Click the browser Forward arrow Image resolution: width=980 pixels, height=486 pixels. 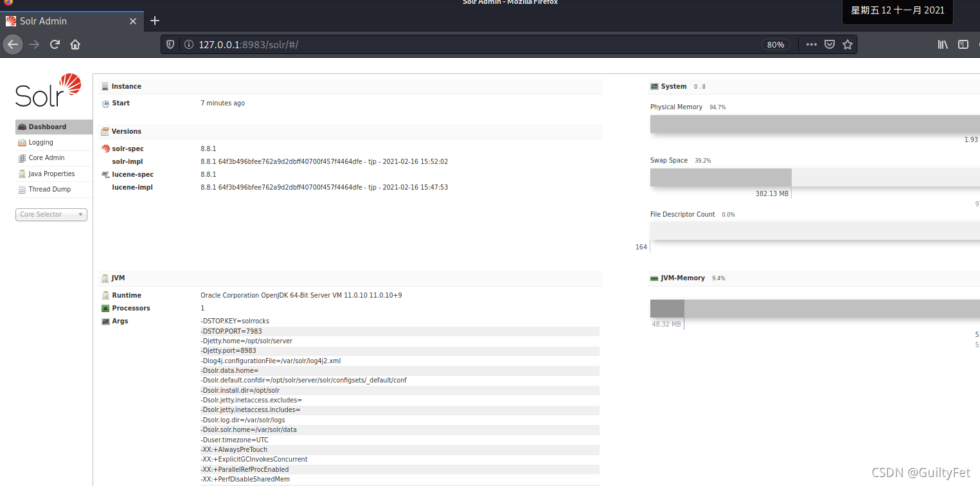pyautogui.click(x=35, y=44)
